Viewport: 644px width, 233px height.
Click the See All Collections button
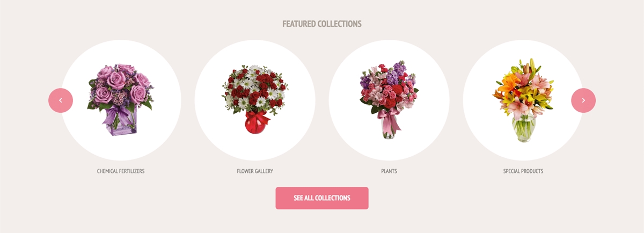(322, 198)
